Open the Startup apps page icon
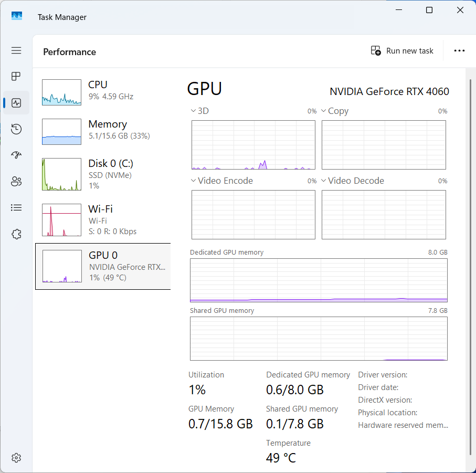Viewport: 476px width, 473px height. pos(16,155)
